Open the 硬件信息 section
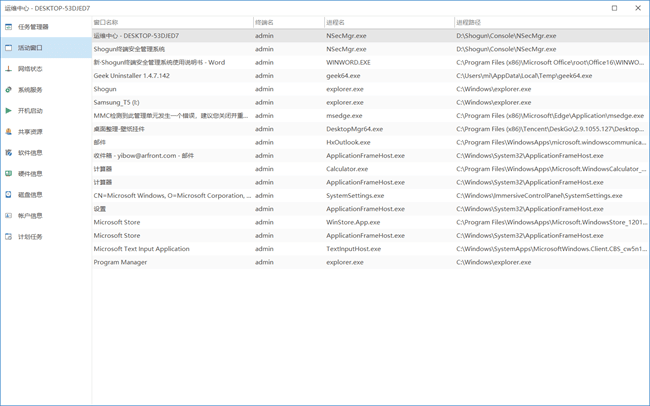The height and width of the screenshot is (406, 650). (30, 174)
